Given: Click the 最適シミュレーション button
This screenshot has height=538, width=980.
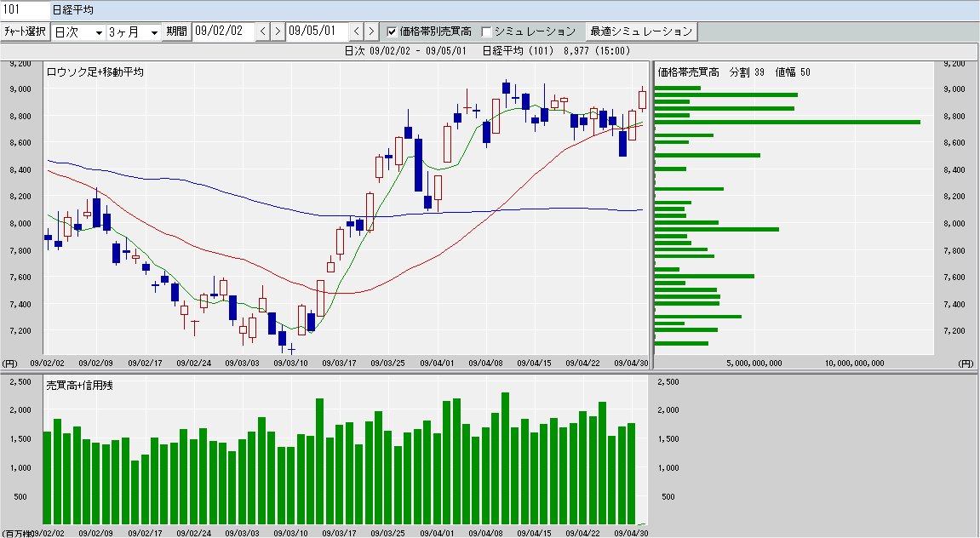Looking at the screenshot, I should click(641, 31).
